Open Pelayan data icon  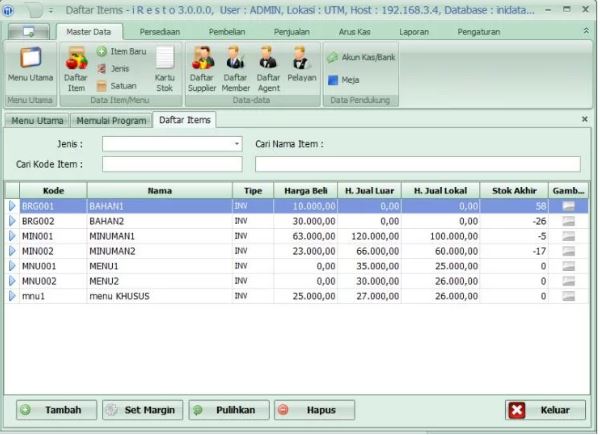[301, 67]
